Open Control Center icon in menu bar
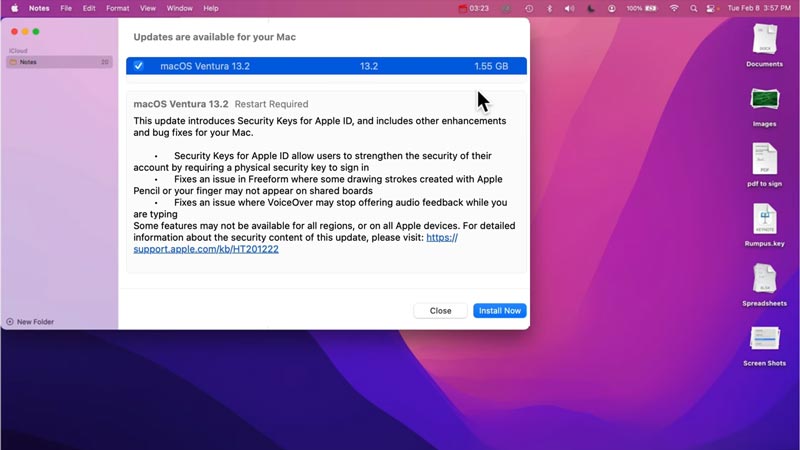 pyautogui.click(x=712, y=8)
